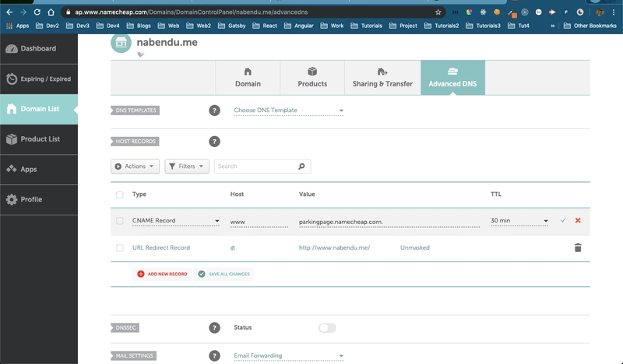Open the Actions dropdown
This screenshot has width=623, height=364.
coord(135,166)
